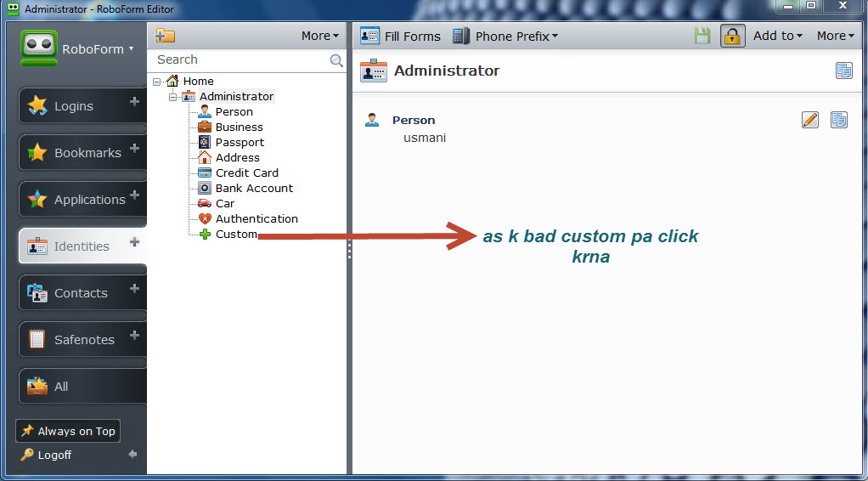Select the Passport tree item
Image resolution: width=868 pixels, height=481 pixels.
[x=240, y=143]
